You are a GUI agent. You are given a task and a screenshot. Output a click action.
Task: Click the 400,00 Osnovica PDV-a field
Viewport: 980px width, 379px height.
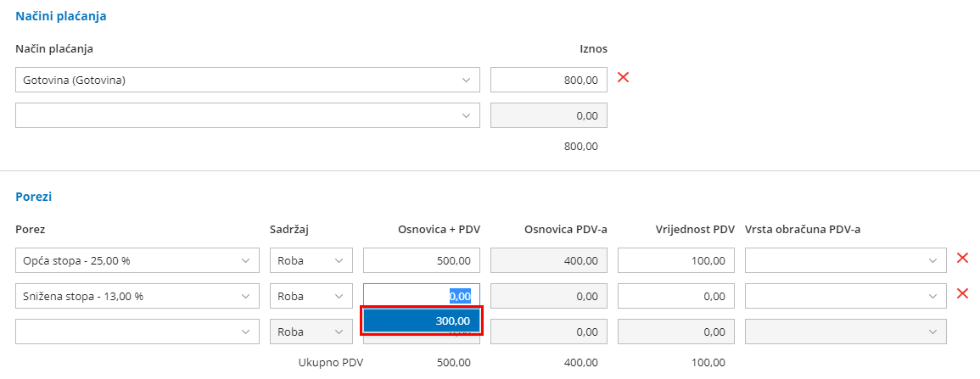(x=548, y=260)
